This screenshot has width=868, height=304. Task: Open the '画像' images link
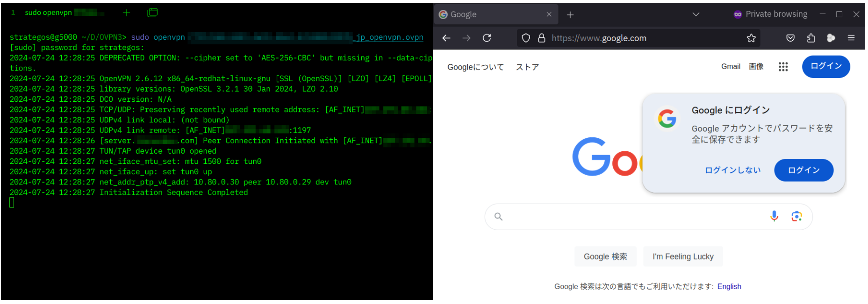[x=756, y=67]
